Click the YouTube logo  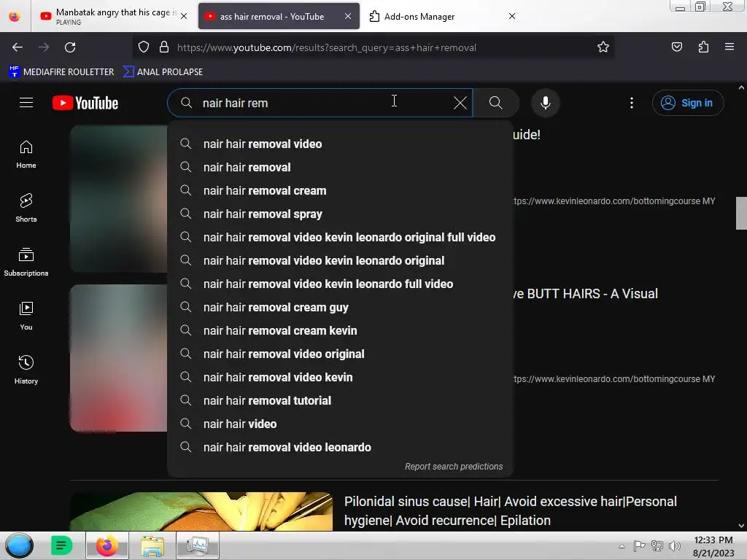(85, 103)
